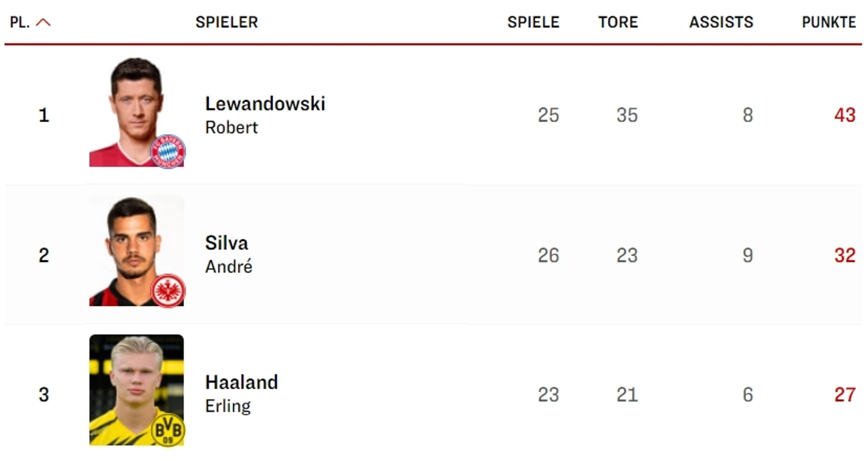Sort table by PUNKTE column
Viewport: 868px width, 461px height.
[829, 23]
